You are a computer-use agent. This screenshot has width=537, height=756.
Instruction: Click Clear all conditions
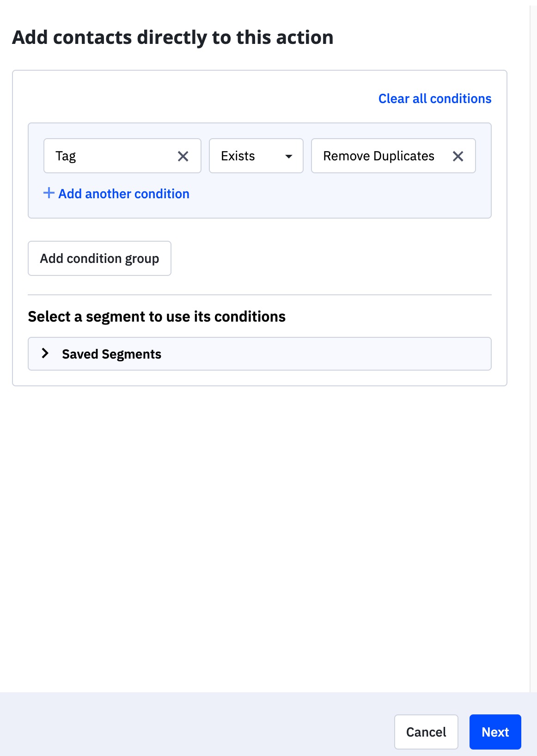[434, 98]
